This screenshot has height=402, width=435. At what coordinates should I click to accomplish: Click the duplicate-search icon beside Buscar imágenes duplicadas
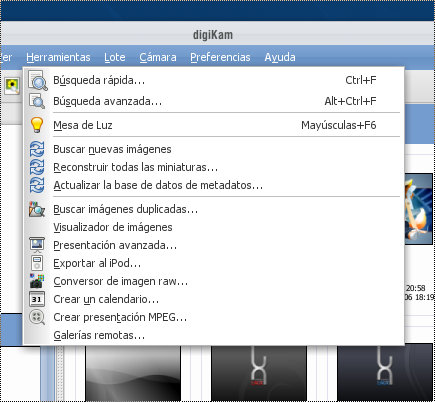37,209
